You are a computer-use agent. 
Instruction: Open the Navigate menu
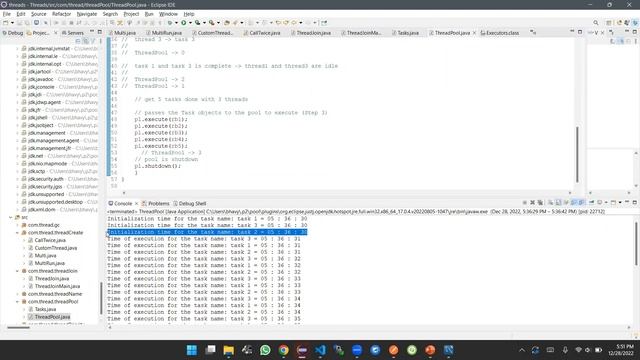coord(87,14)
